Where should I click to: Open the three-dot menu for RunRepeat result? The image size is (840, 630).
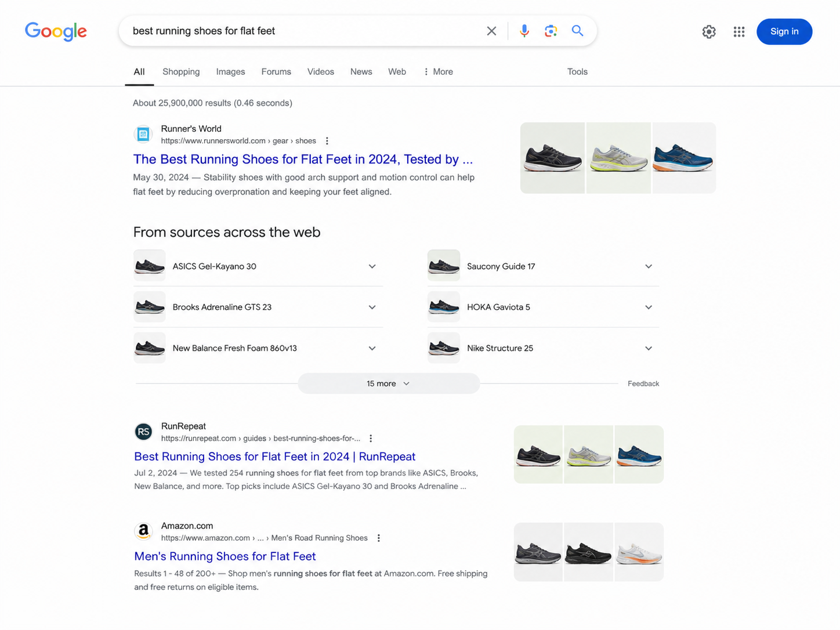[x=371, y=439]
